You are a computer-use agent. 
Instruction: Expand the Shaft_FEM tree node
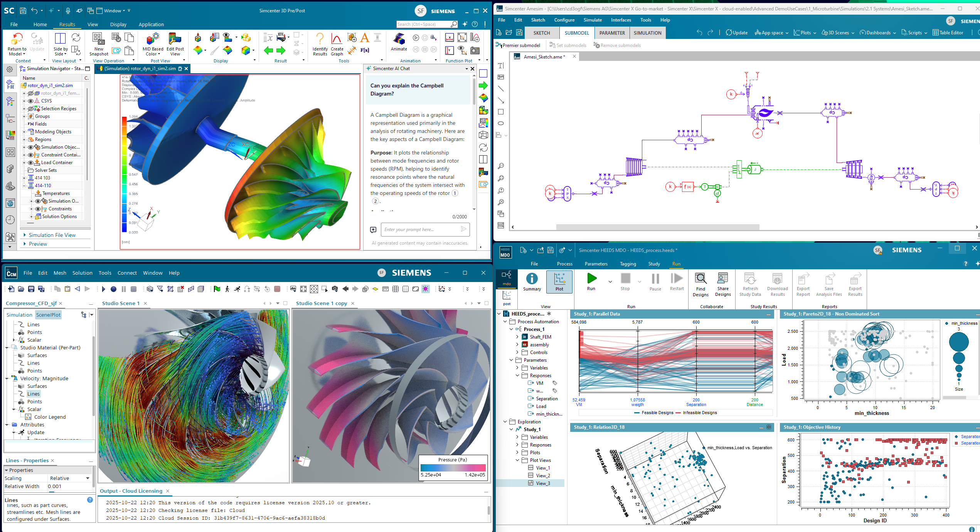point(517,337)
